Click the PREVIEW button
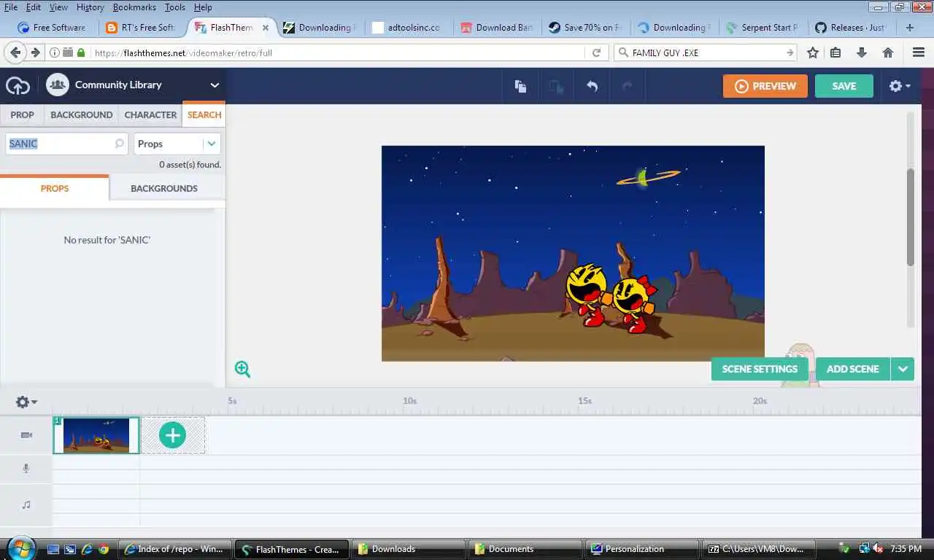The height and width of the screenshot is (560, 934). (x=765, y=85)
